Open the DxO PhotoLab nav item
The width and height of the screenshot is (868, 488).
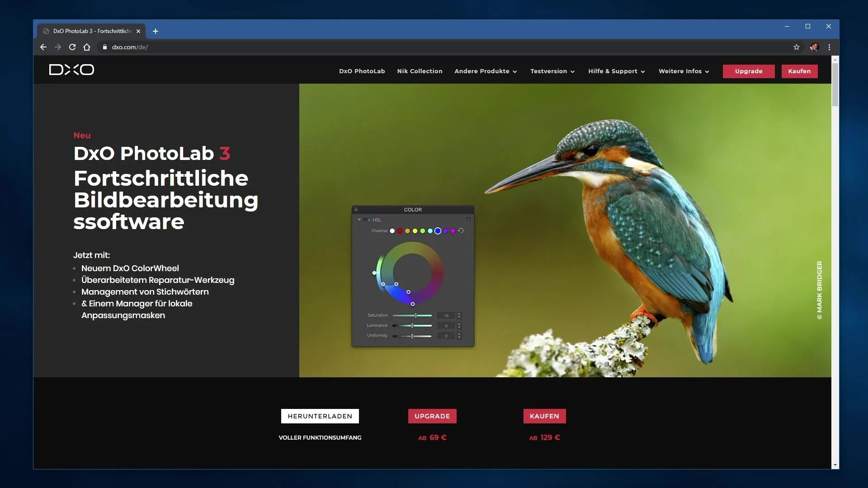362,71
